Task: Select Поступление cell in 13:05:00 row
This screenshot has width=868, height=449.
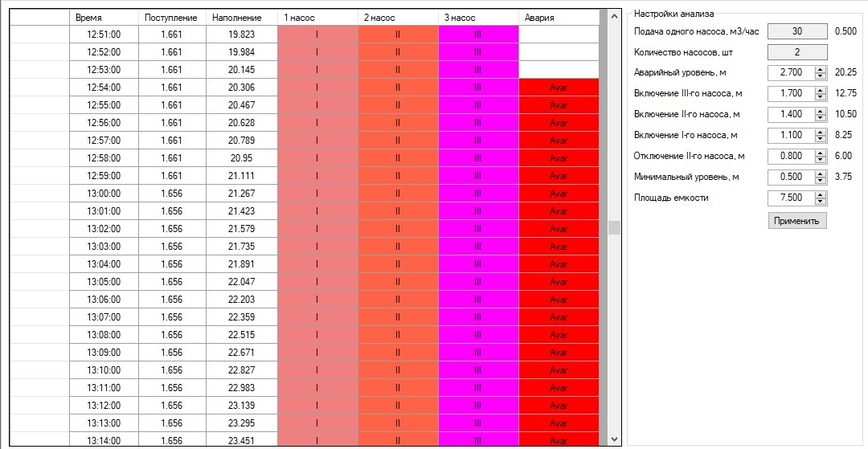Action: click(x=172, y=281)
